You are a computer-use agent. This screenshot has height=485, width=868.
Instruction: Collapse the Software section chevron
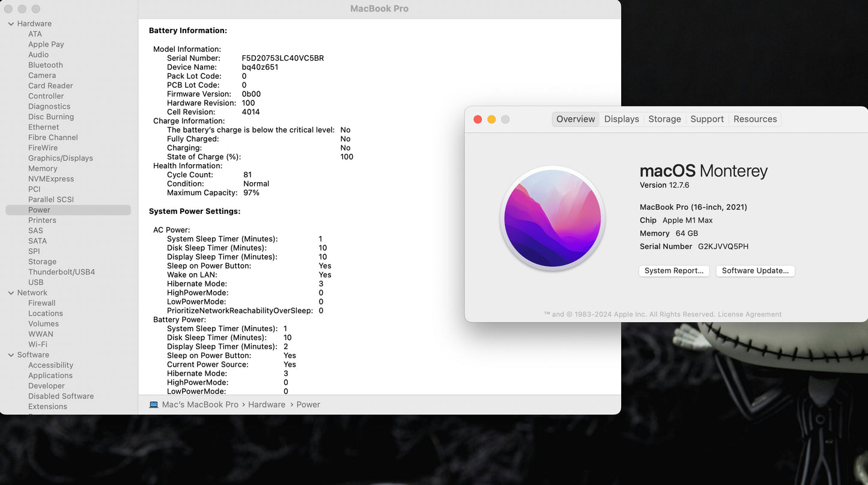pos(11,355)
